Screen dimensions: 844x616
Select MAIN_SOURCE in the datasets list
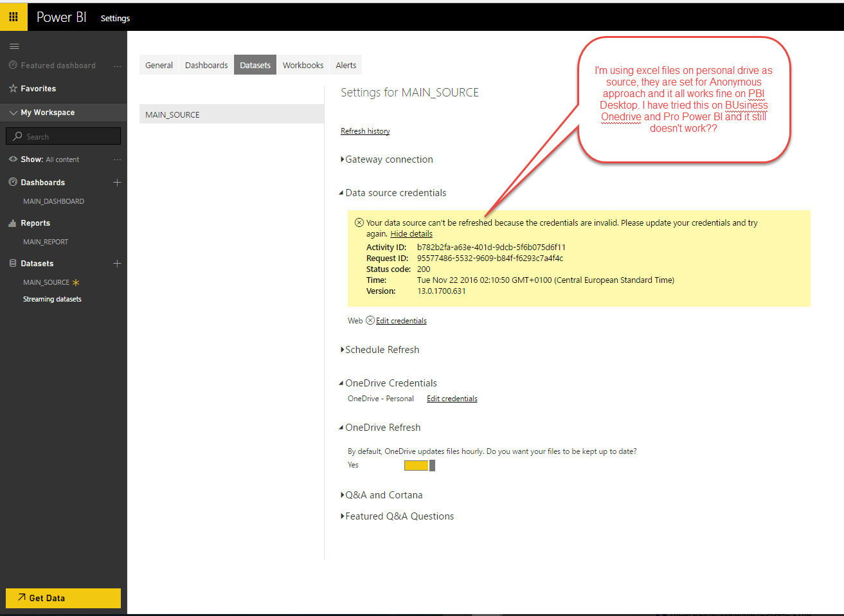coord(231,114)
